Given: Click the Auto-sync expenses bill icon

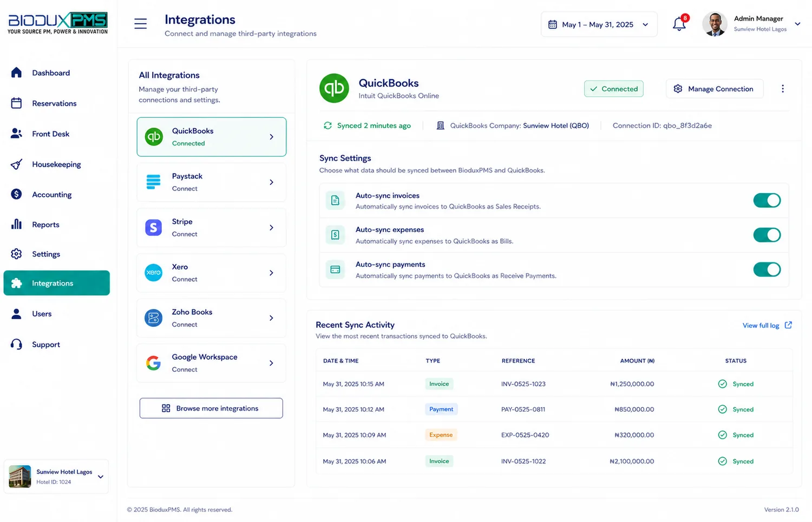Looking at the screenshot, I should (x=335, y=235).
